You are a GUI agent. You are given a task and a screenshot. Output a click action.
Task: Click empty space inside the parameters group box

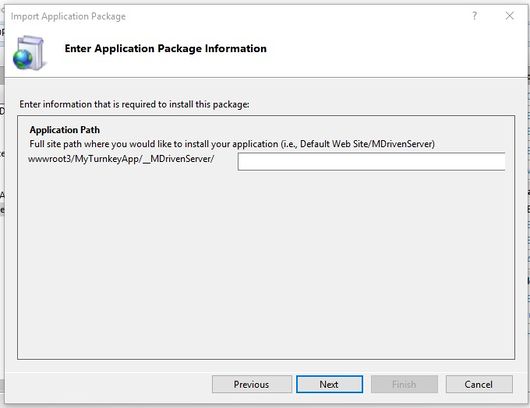266,264
